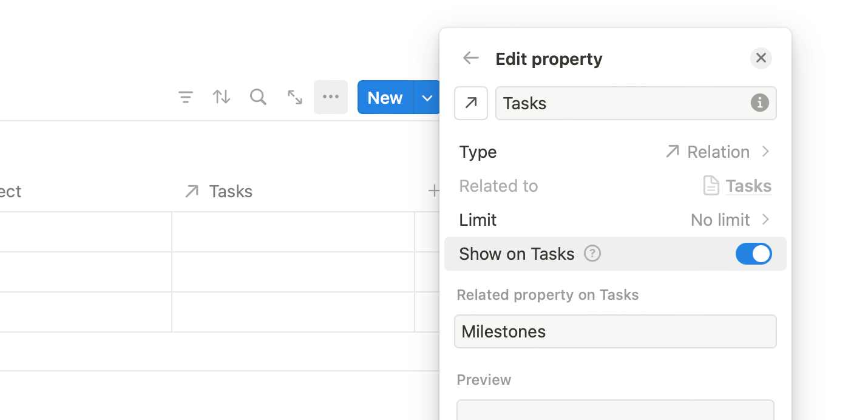Click the property icon picker button

471,103
